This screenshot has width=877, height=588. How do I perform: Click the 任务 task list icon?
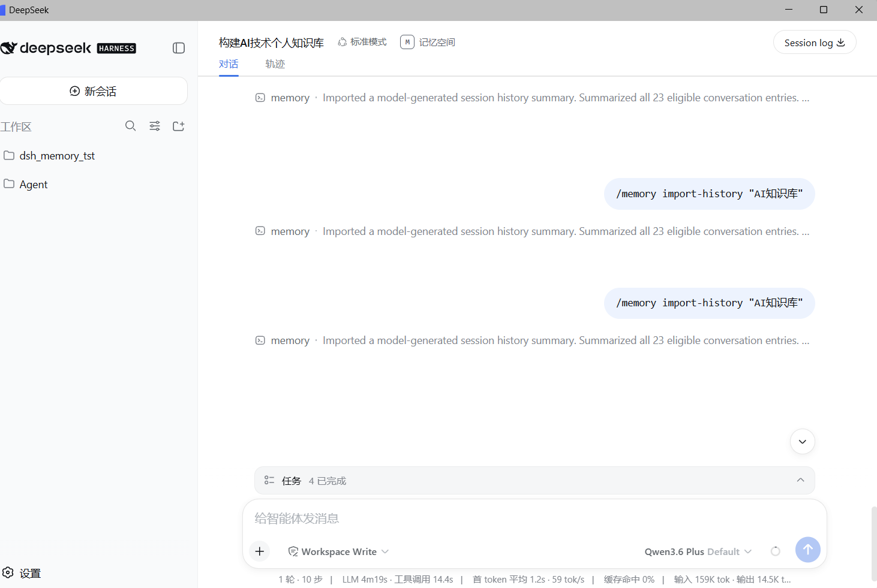tap(269, 481)
